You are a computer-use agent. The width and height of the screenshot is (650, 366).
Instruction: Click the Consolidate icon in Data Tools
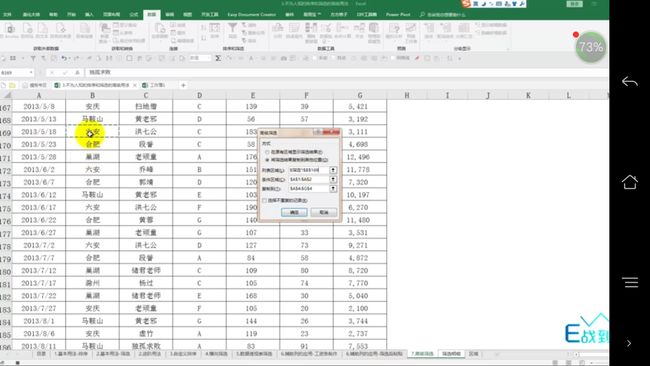(342, 28)
